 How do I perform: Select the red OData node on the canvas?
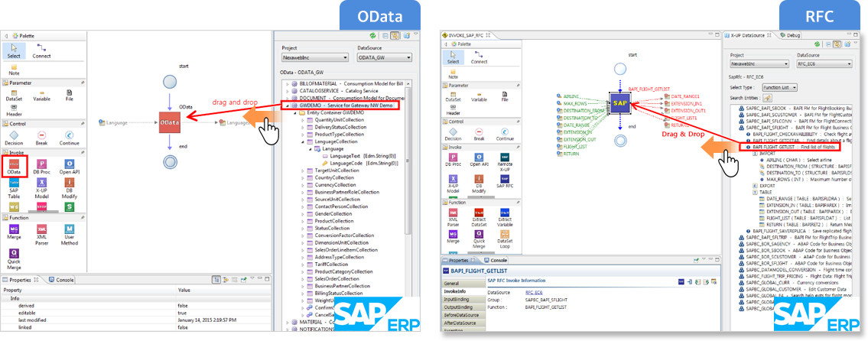click(169, 122)
